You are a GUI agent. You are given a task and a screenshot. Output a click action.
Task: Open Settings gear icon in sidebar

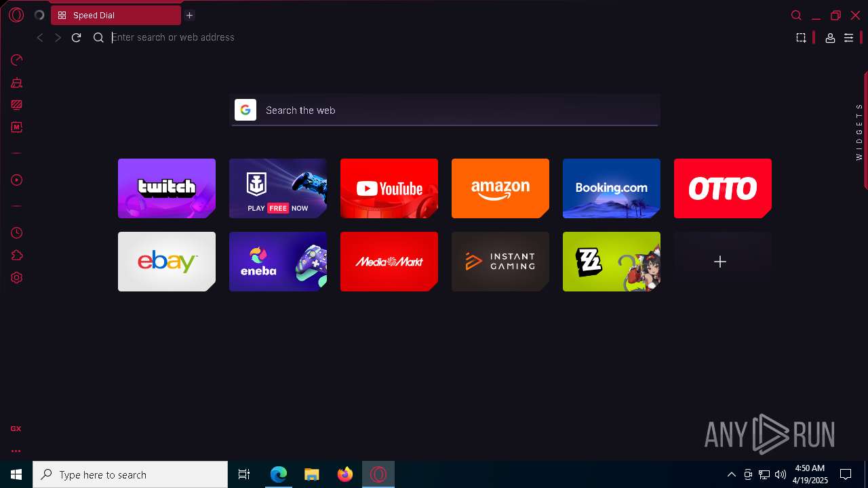coord(17,278)
